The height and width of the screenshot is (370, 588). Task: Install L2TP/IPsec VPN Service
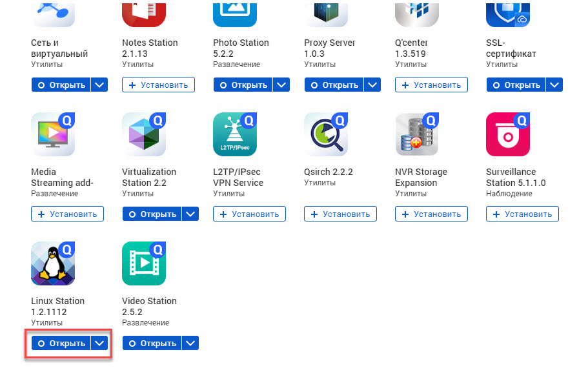tap(249, 214)
